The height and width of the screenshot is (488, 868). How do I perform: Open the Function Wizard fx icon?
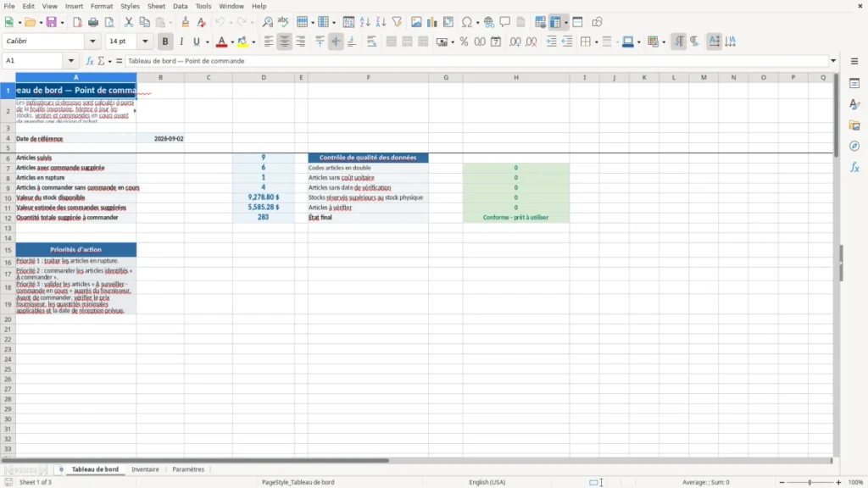pyautogui.click(x=90, y=61)
